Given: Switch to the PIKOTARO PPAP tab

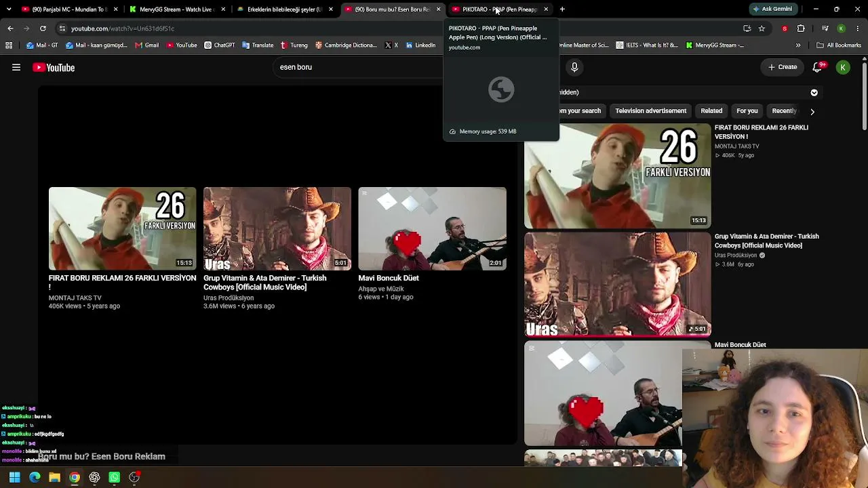Looking at the screenshot, I should click(500, 9).
